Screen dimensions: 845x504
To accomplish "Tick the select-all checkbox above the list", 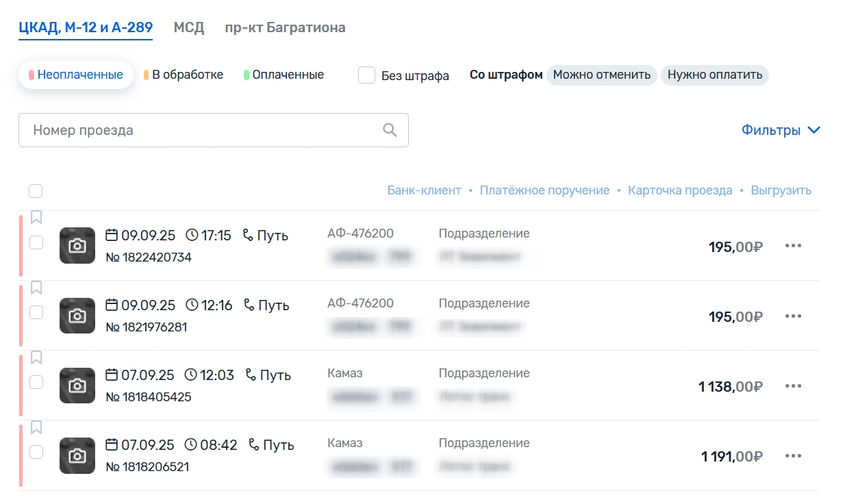I will pyautogui.click(x=36, y=191).
